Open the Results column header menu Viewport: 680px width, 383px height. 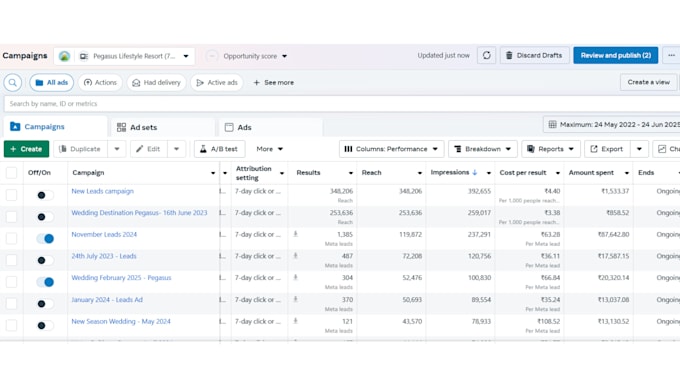click(350, 173)
